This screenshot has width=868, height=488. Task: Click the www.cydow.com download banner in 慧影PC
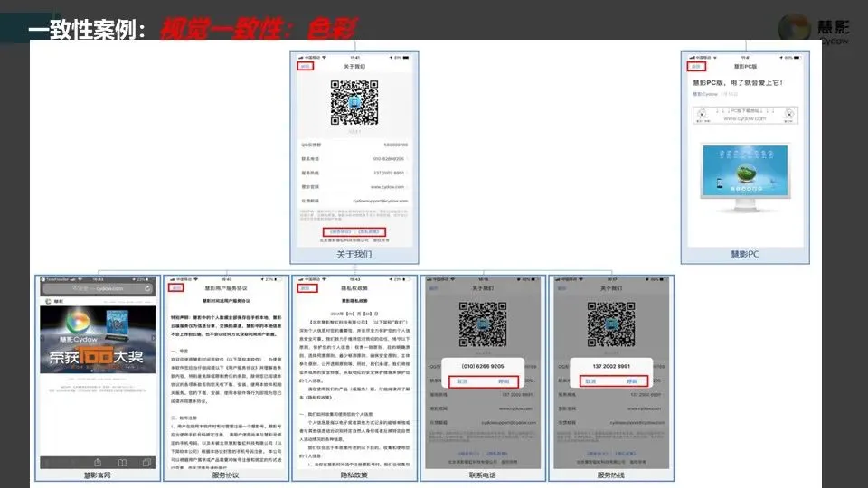pyautogui.click(x=745, y=115)
